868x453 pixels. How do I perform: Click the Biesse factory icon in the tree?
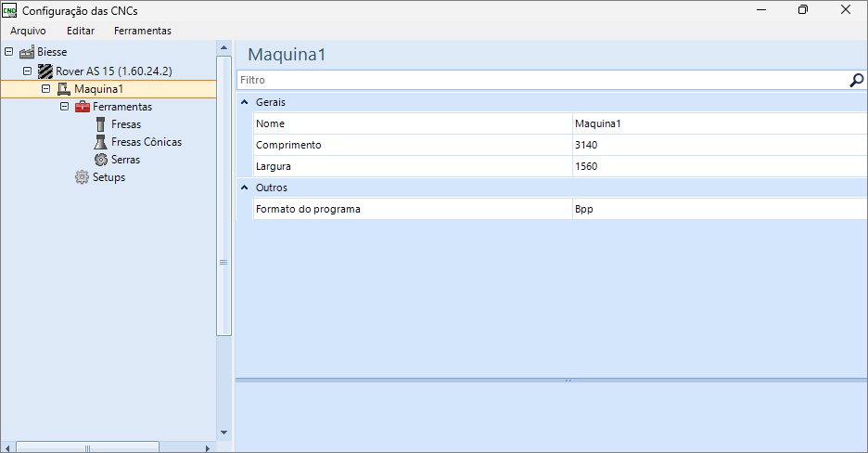[27, 52]
